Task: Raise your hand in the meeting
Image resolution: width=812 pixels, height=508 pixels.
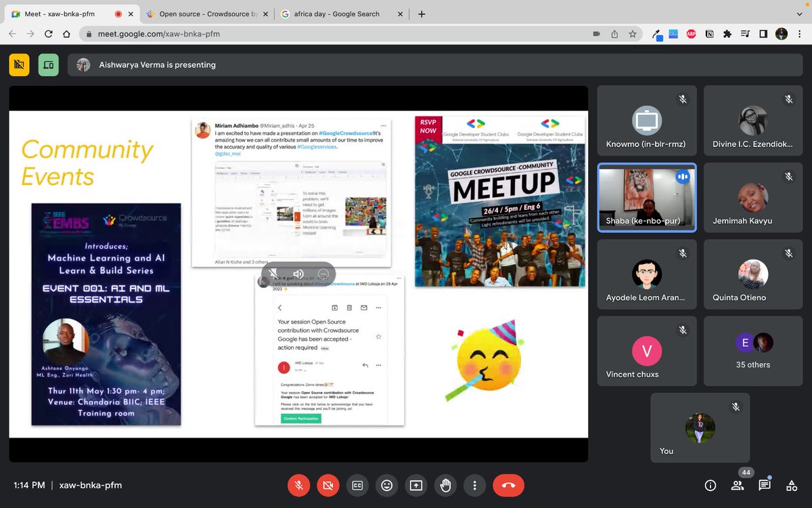Action: tap(445, 485)
